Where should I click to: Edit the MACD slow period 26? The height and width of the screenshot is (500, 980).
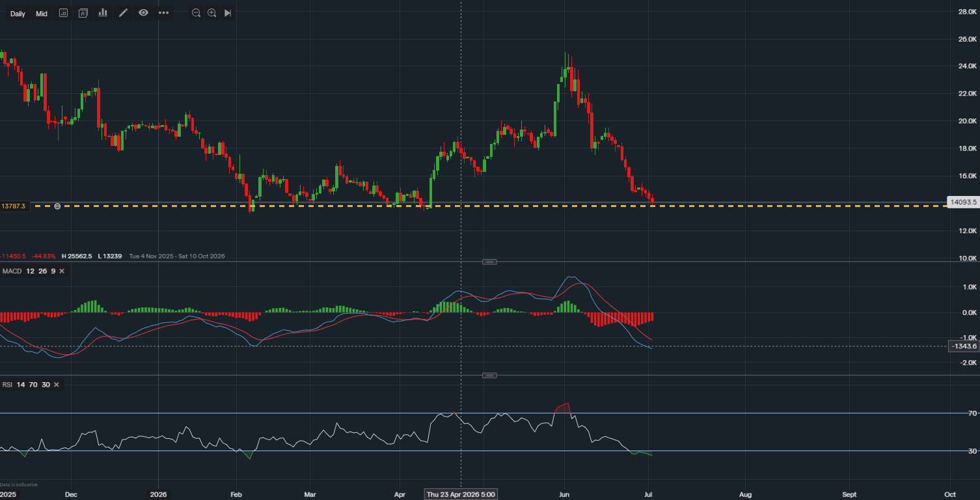tap(42, 271)
